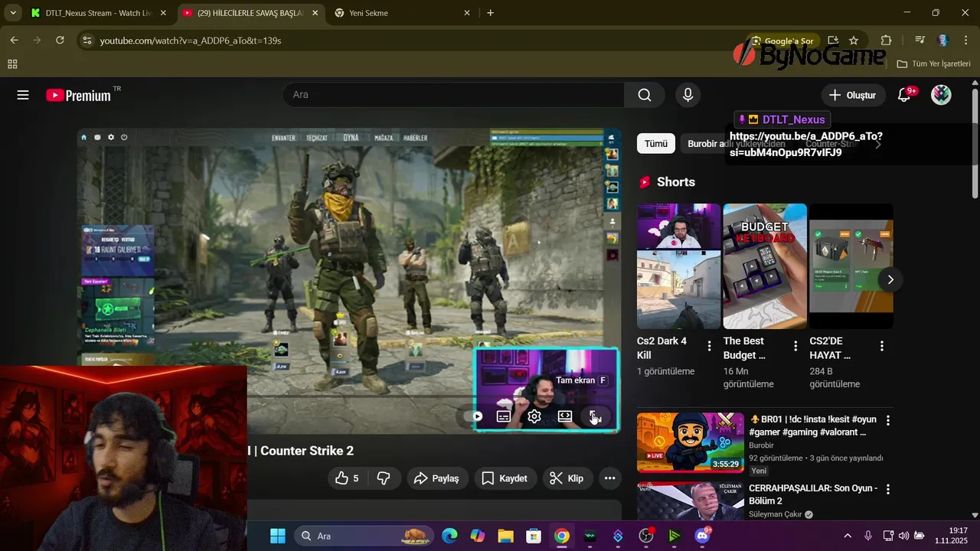980x551 pixels.
Task: Click the YouTube Ara search field
Action: [454, 95]
